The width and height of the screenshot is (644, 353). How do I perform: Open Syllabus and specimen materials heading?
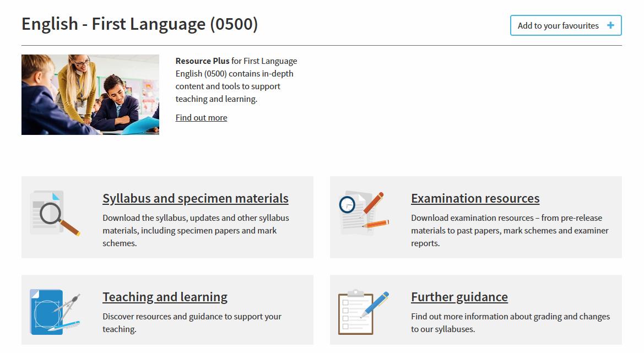(196, 198)
